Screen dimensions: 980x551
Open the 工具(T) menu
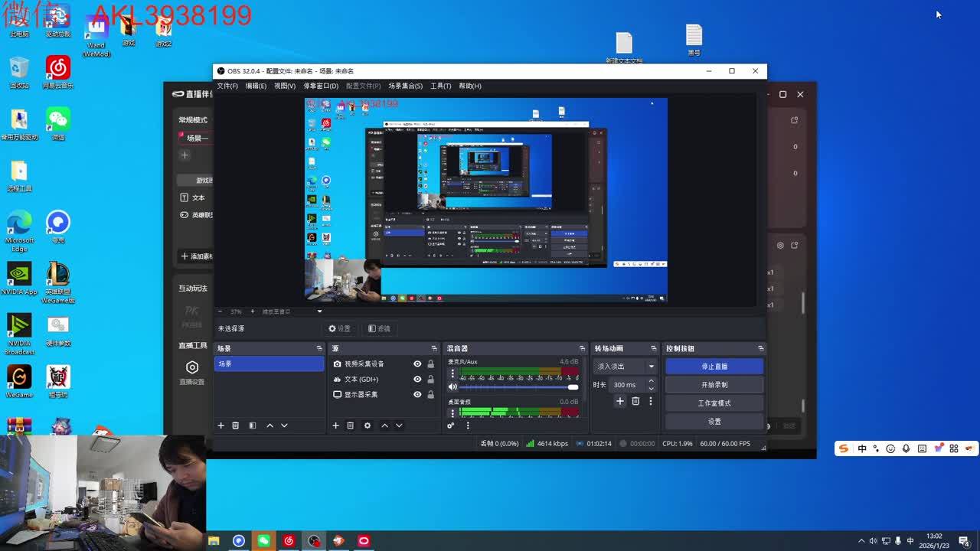440,86
